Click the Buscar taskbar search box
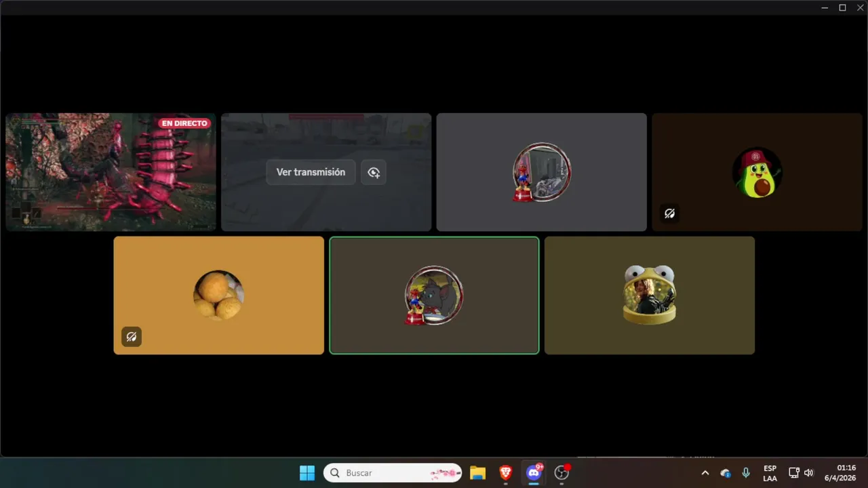The image size is (868, 488). pyautogui.click(x=393, y=472)
